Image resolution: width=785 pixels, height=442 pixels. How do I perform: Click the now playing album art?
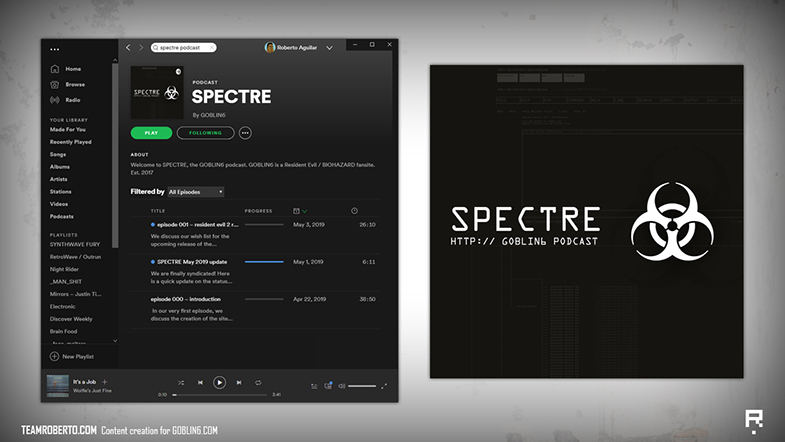(58, 386)
